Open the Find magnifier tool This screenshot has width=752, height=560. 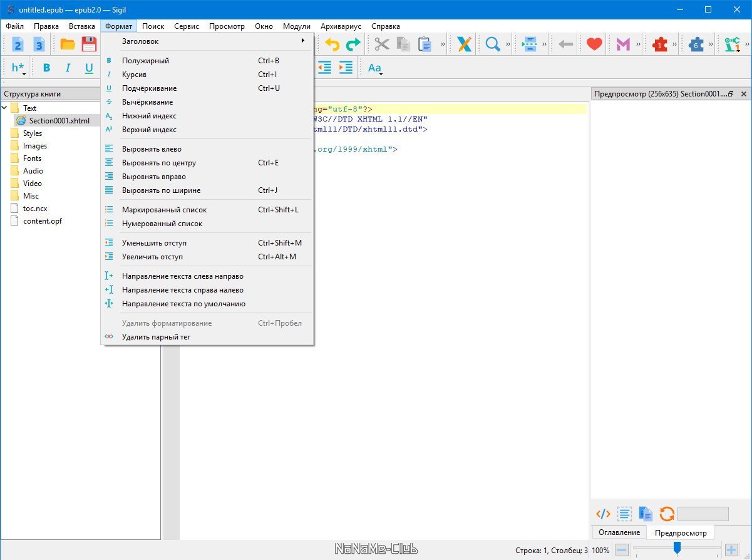[x=493, y=44]
